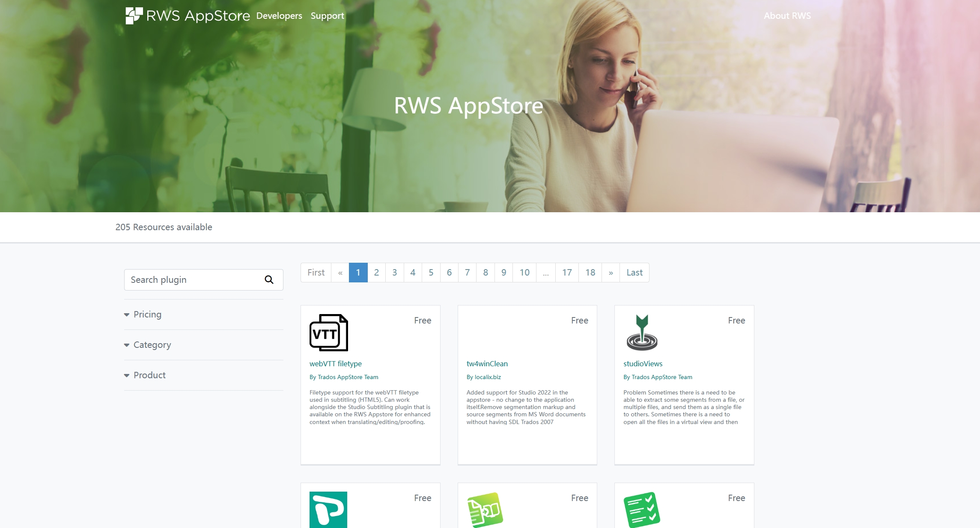Click the green checklist app icon
The width and height of the screenshot is (980, 528).
point(642,510)
